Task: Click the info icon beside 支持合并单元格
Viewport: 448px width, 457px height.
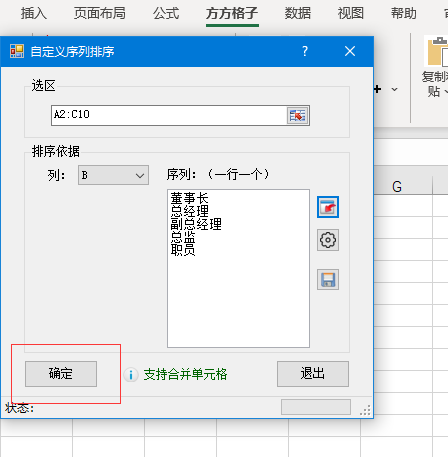Action: (131, 375)
